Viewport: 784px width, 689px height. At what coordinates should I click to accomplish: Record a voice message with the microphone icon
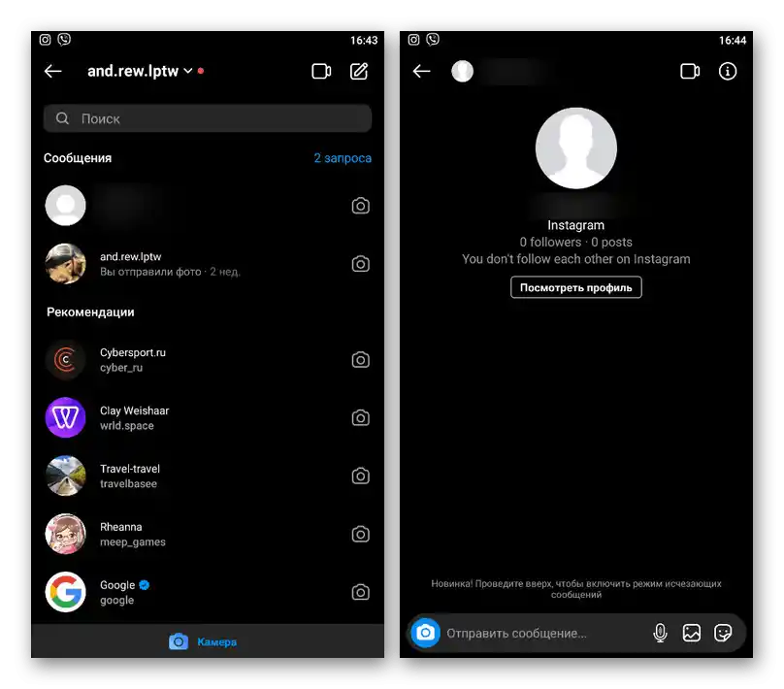[x=660, y=633]
